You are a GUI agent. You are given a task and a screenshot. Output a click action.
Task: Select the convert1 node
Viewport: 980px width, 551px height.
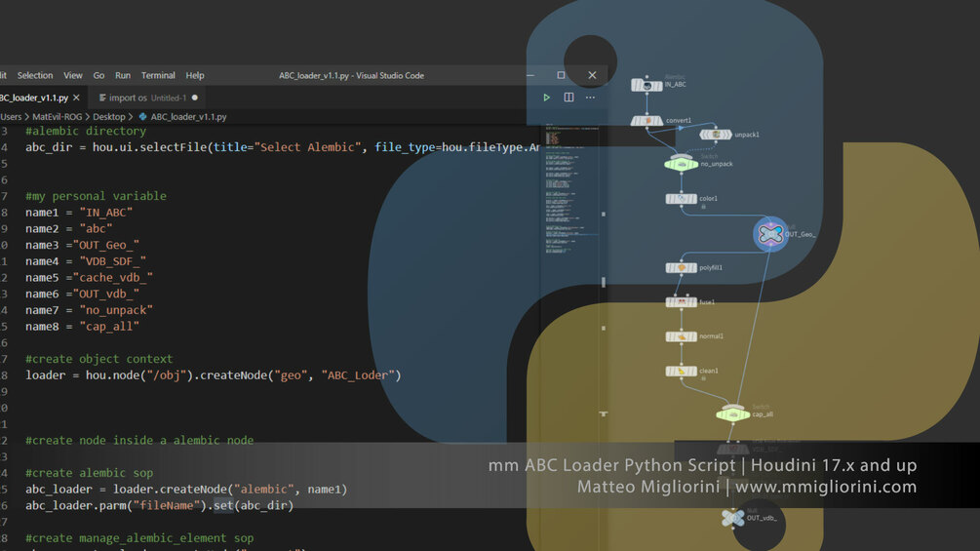pos(647,121)
